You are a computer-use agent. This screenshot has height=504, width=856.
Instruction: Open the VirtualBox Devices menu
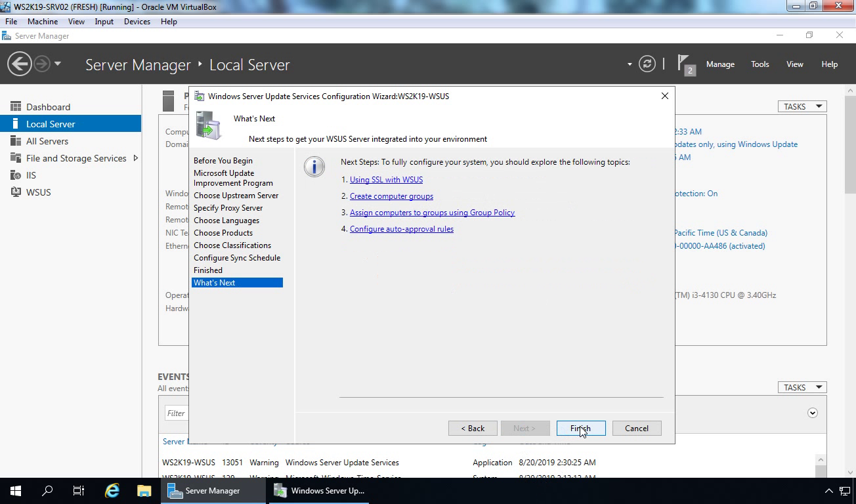[x=137, y=22]
